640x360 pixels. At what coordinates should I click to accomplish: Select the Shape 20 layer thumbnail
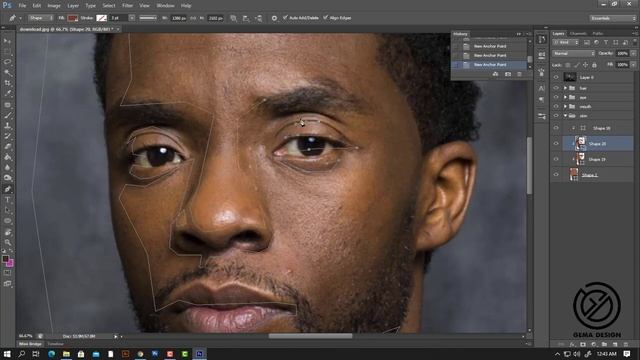(x=580, y=143)
